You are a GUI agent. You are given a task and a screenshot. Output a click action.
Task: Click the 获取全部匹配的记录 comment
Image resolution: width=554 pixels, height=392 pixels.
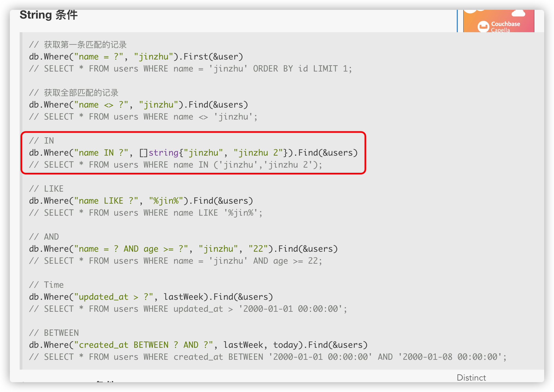pos(74,93)
